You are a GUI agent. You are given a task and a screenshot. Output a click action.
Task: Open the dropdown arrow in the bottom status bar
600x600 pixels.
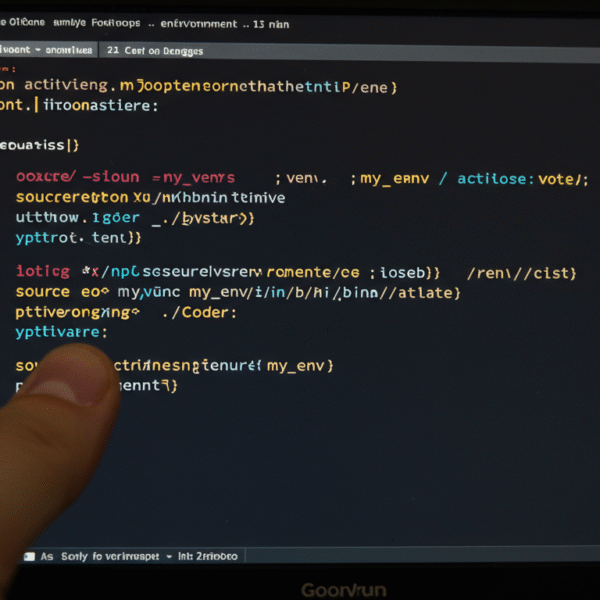(x=169, y=556)
